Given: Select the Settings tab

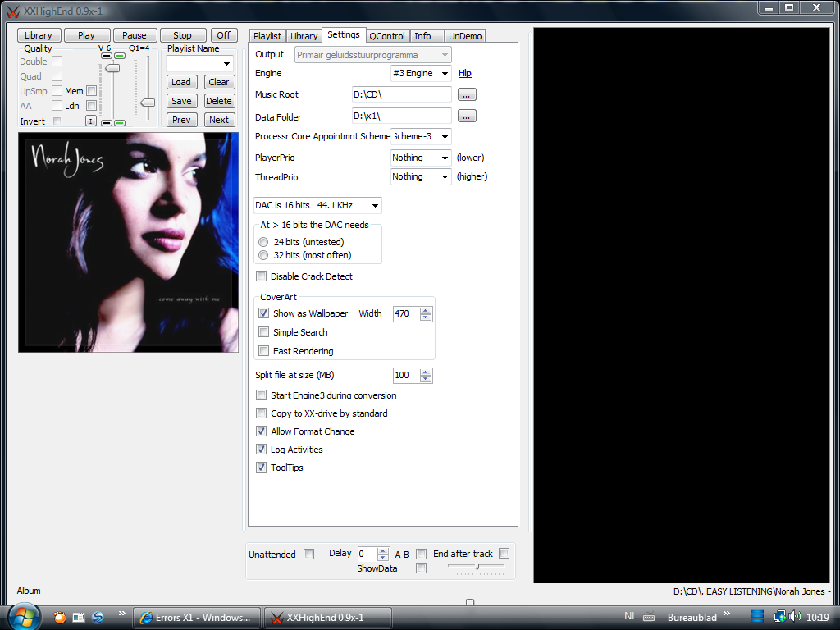Looking at the screenshot, I should tap(344, 34).
